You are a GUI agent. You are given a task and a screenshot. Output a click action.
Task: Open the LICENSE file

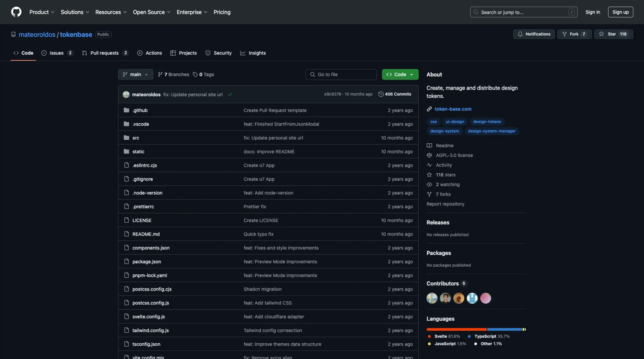click(142, 220)
